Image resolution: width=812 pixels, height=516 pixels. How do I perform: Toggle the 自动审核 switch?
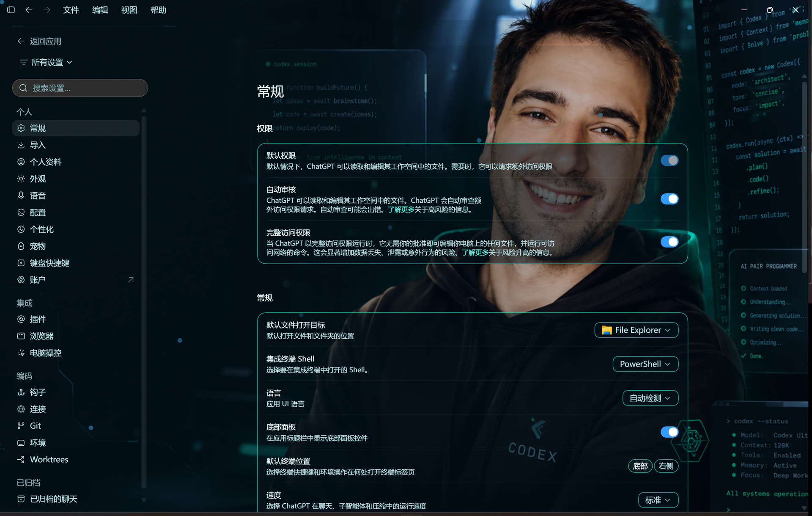[669, 199]
